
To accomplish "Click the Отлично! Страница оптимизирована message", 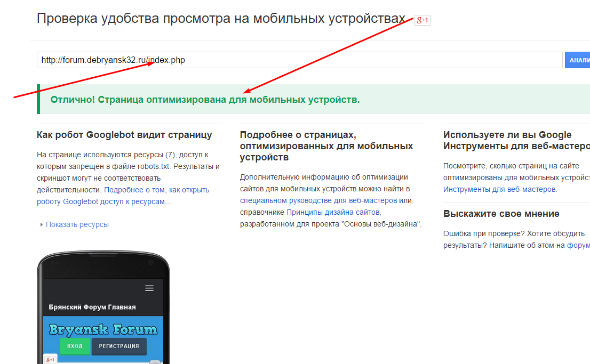I will click(x=205, y=100).
